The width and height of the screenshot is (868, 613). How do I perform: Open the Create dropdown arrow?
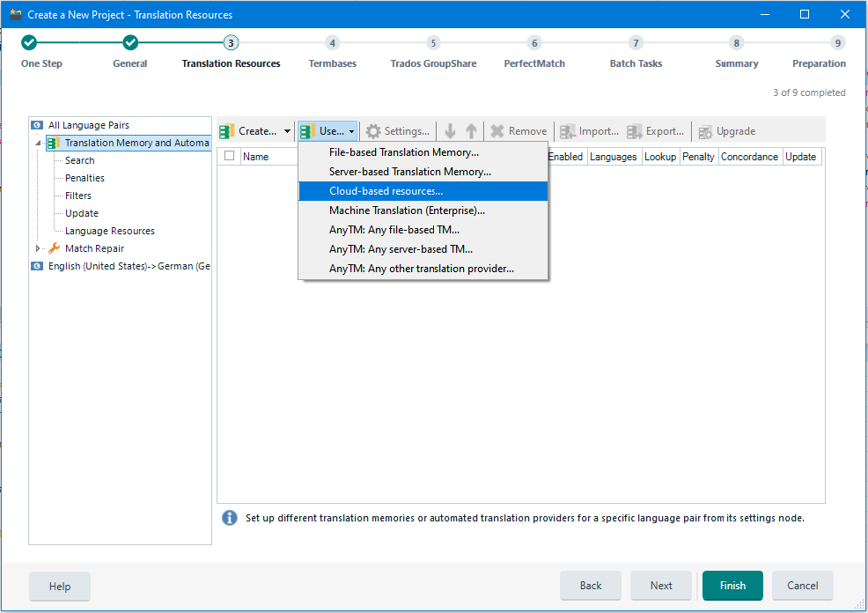click(287, 131)
